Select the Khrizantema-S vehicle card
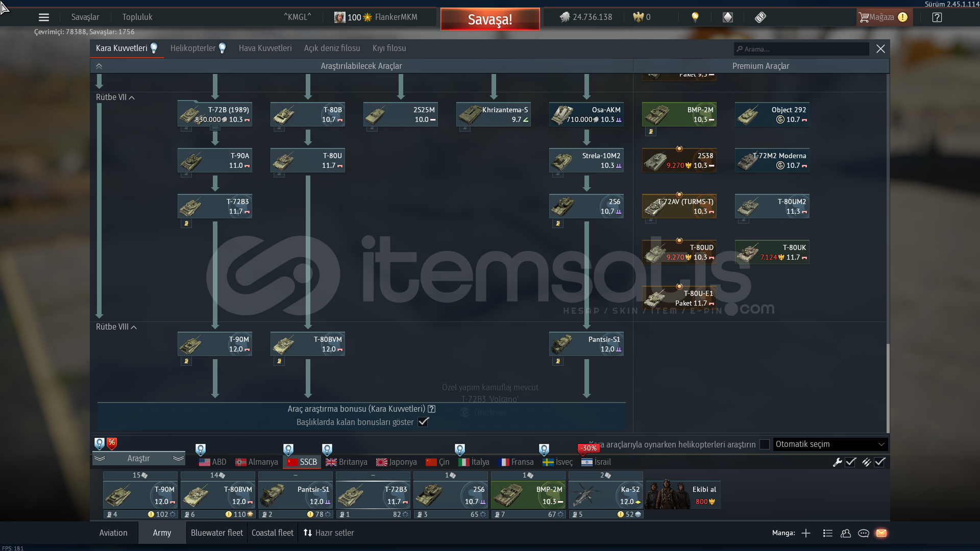 tap(494, 114)
